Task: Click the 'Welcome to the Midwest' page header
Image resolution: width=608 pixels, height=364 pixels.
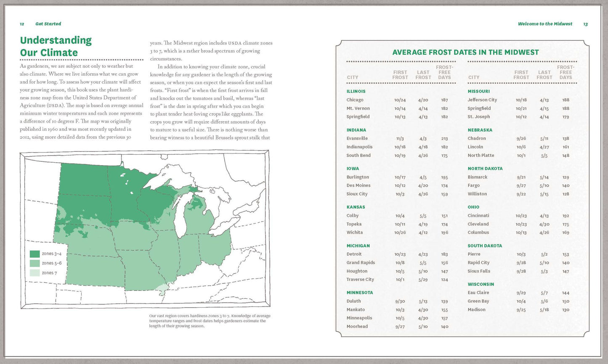Action: point(545,24)
